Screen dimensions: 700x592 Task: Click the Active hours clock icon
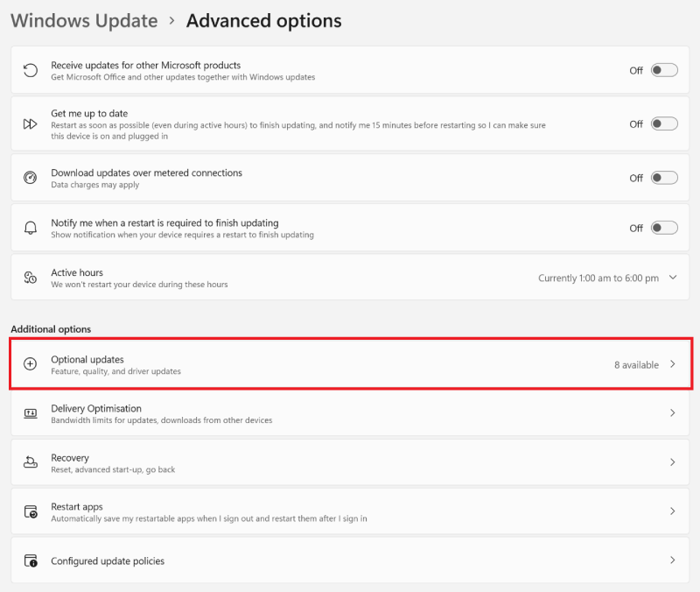click(29, 278)
